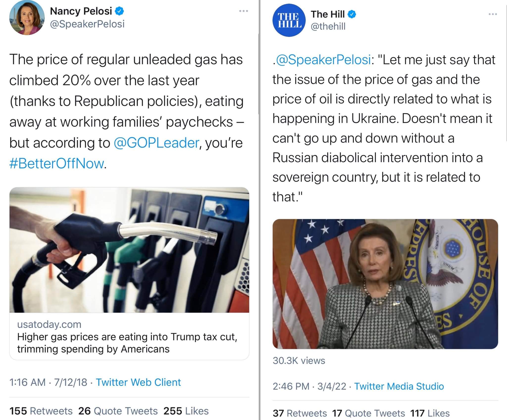Open the usatoday.com article headline card
The height and width of the screenshot is (420, 507).
click(x=129, y=336)
